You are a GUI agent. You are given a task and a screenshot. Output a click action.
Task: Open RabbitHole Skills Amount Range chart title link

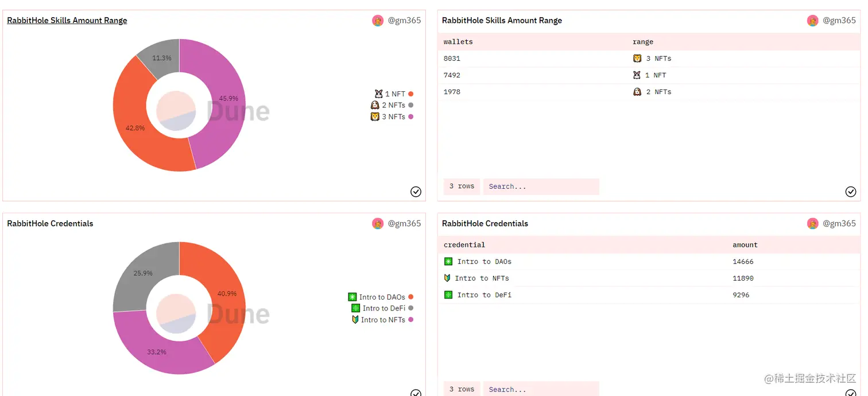(x=67, y=20)
